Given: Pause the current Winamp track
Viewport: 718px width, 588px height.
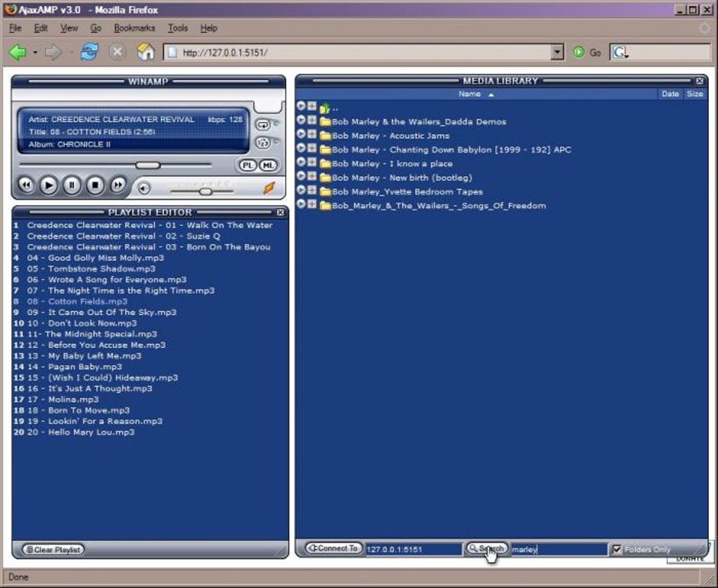Looking at the screenshot, I should [x=71, y=185].
